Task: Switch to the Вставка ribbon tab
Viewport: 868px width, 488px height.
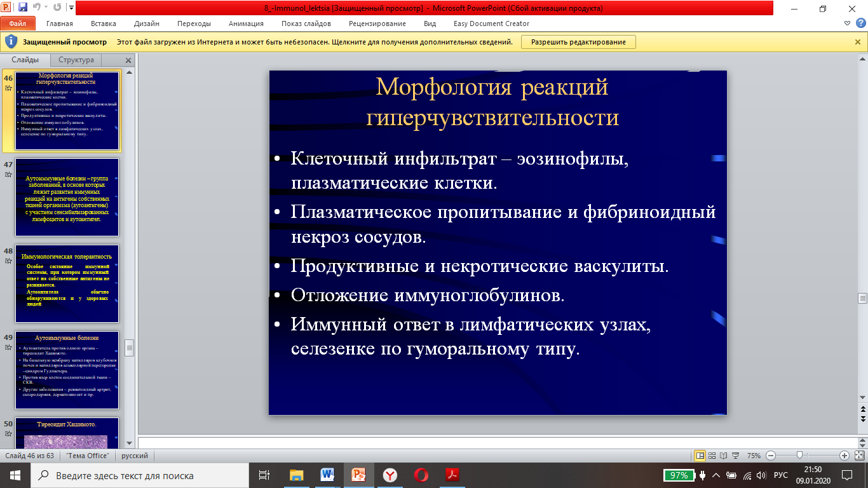Action: (x=104, y=24)
